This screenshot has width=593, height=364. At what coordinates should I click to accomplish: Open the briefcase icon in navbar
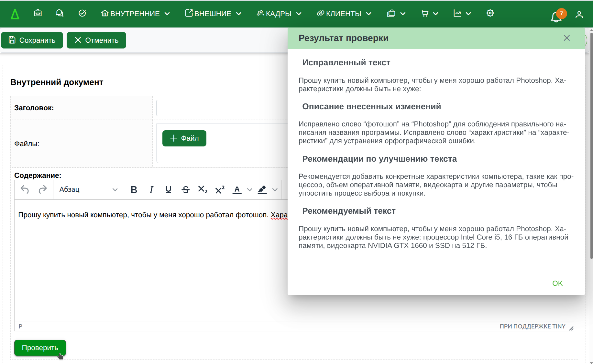38,13
